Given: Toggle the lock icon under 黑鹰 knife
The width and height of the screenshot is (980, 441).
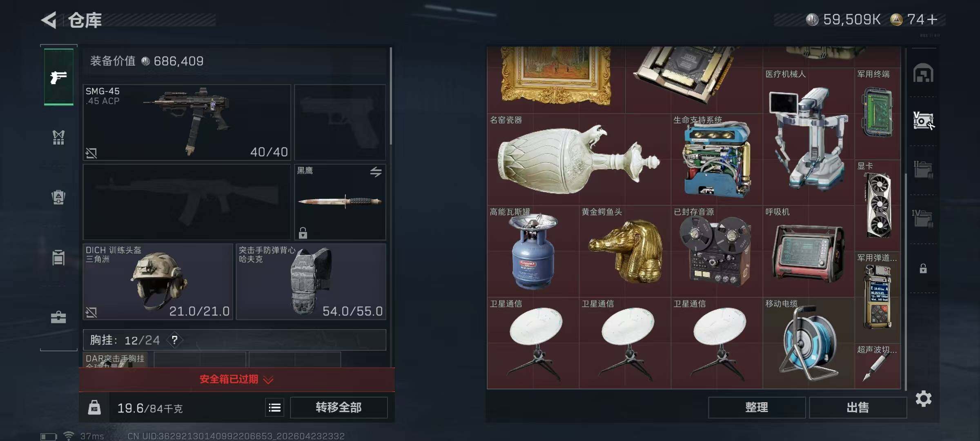Looking at the screenshot, I should (x=303, y=233).
